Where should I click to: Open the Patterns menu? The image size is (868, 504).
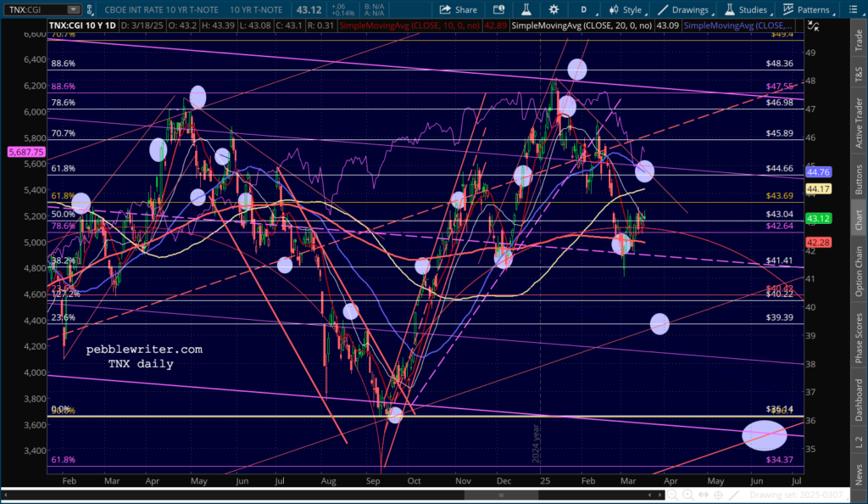[x=807, y=9]
